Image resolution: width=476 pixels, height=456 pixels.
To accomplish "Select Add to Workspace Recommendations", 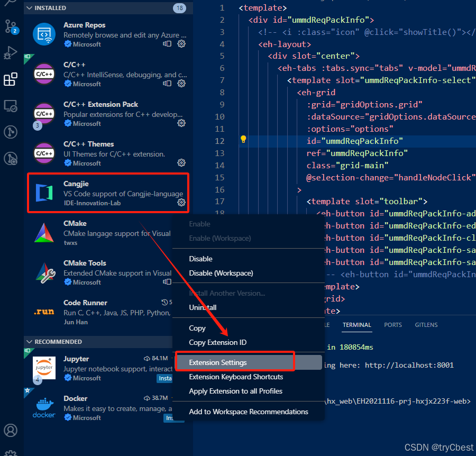I will (x=249, y=412).
